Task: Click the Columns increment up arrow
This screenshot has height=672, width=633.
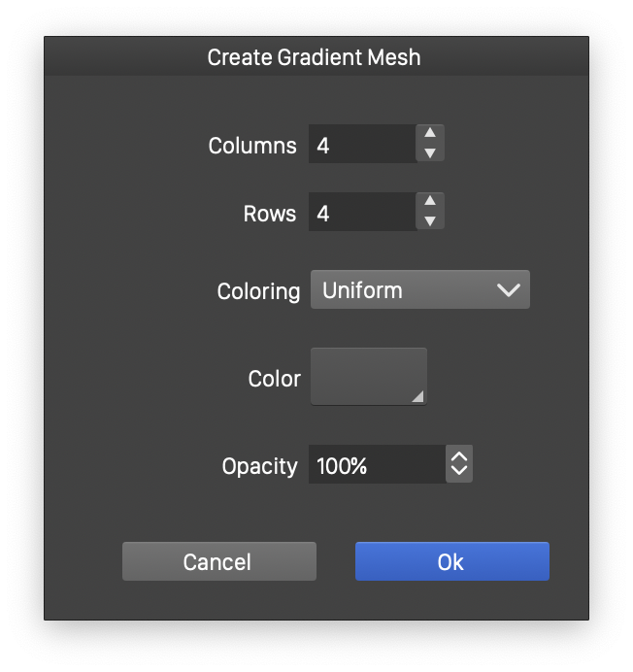Action: pos(430,135)
